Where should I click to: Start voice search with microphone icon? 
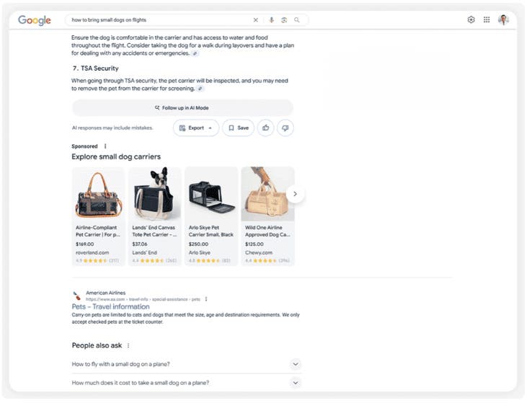click(x=271, y=20)
